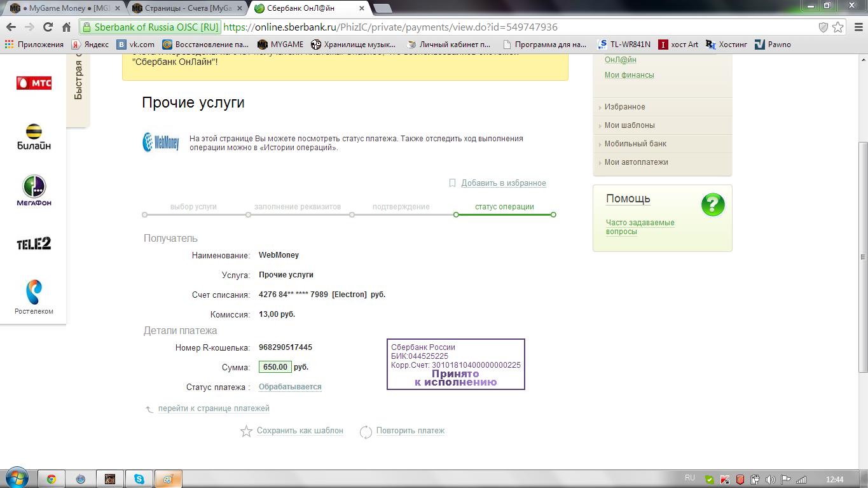Open the vk.com bookmark
This screenshot has height=488, width=868.
(135, 45)
